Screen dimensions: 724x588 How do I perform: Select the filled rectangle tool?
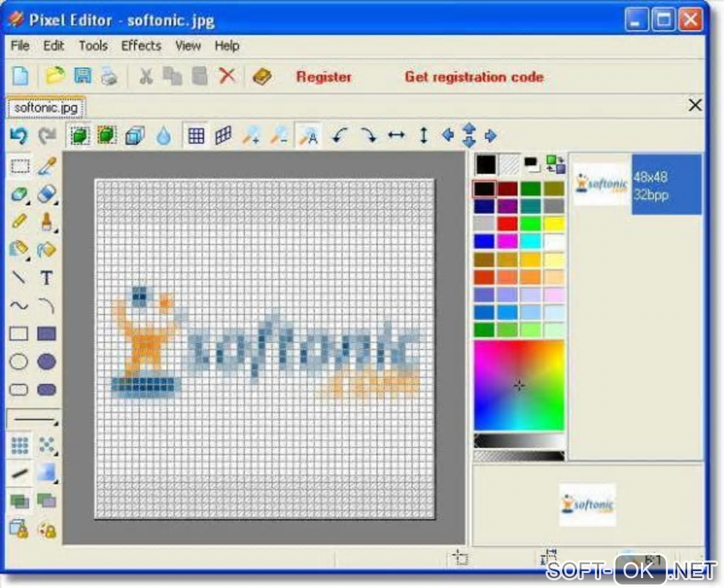coord(47,334)
